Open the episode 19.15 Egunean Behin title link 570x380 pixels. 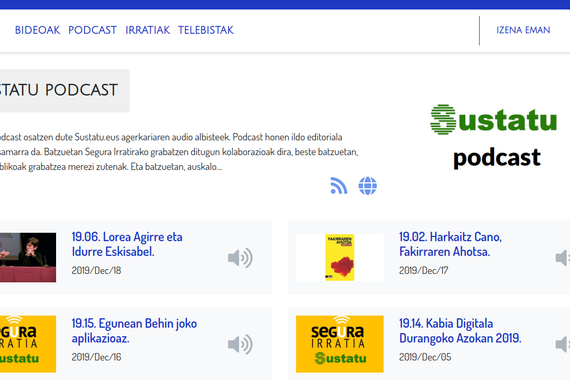coord(134,331)
